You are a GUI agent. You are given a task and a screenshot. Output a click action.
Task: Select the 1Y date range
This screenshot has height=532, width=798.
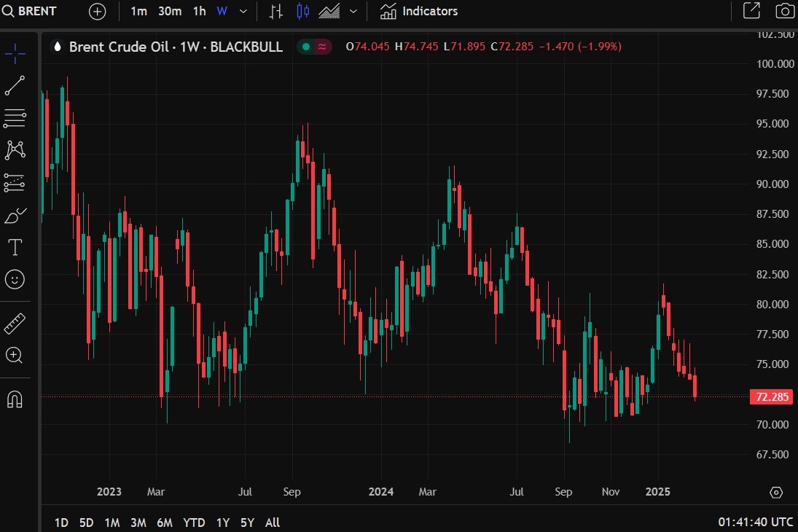223,523
